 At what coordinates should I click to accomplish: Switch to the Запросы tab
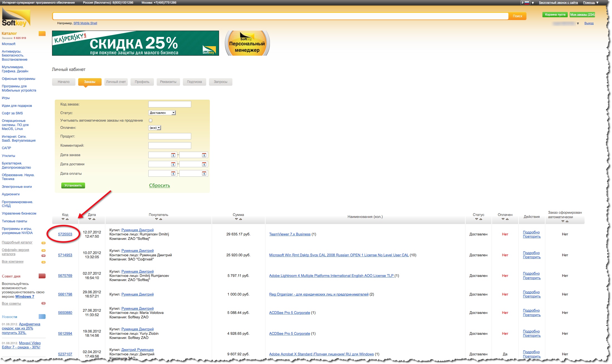pyautogui.click(x=221, y=82)
